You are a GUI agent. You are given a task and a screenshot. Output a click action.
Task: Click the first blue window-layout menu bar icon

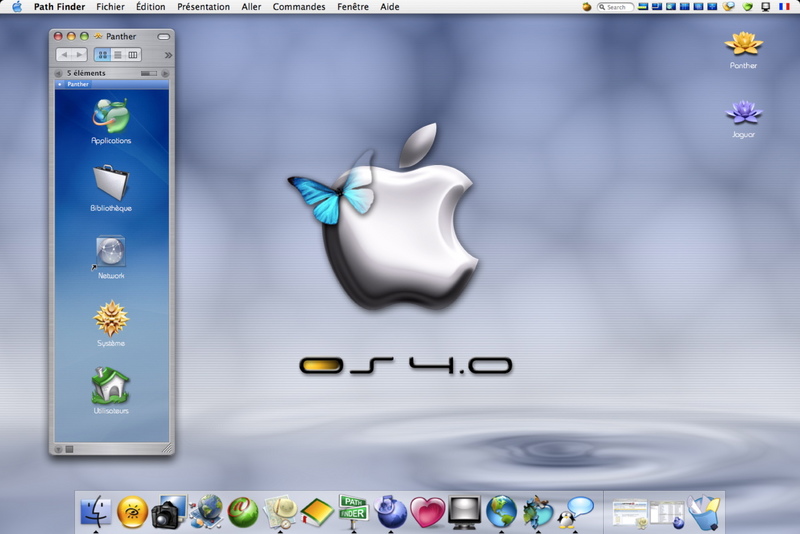643,7
